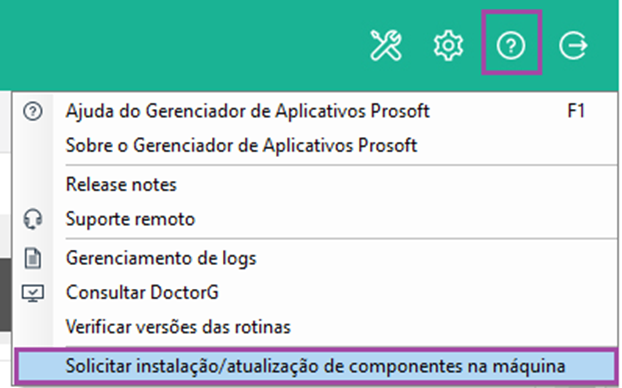Click the logout exit arrow icon
Viewport: 622px width, 388px height.
573,46
